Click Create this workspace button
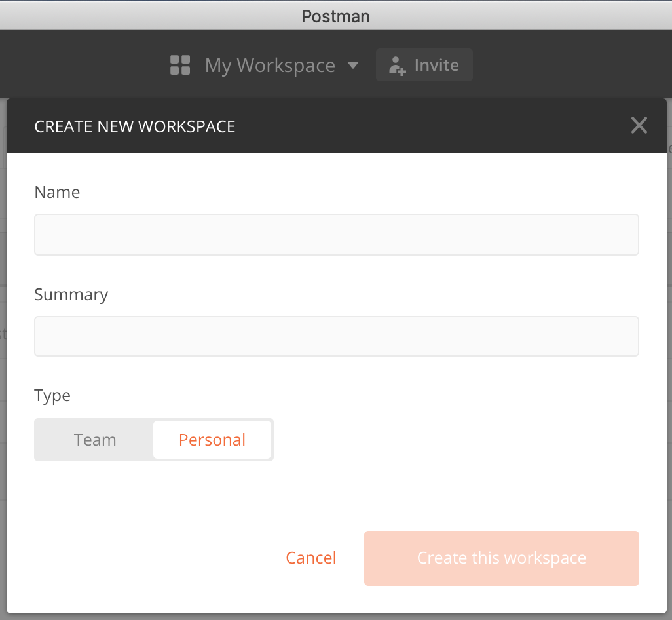 coord(502,558)
